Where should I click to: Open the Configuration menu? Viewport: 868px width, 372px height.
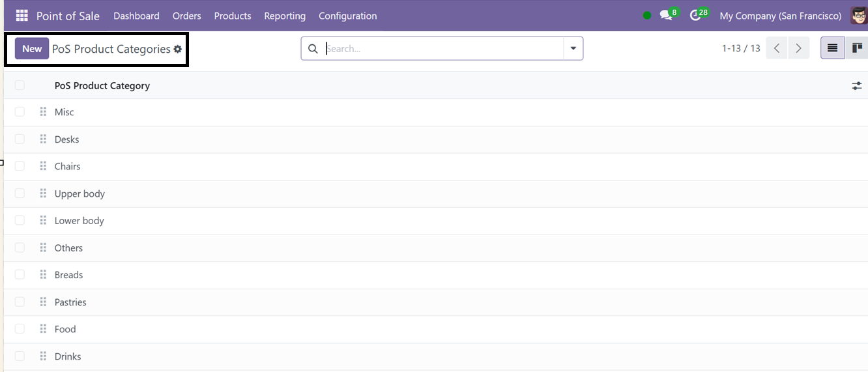pos(347,16)
